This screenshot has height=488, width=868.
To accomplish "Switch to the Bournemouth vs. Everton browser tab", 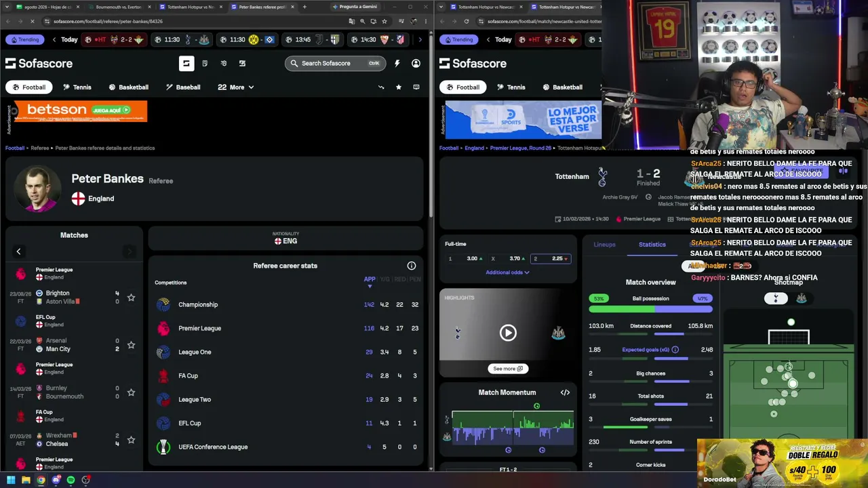I will 119,7.
